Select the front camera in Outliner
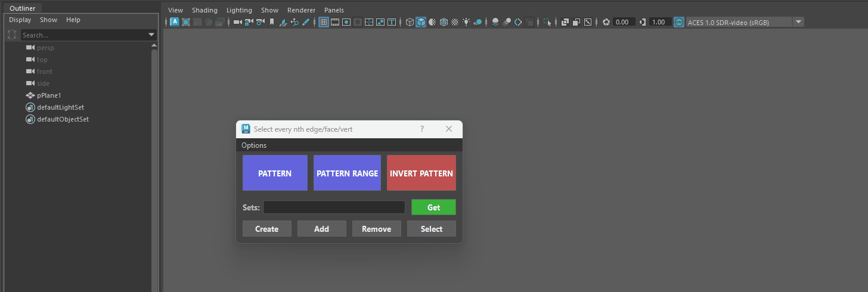 pyautogui.click(x=45, y=72)
